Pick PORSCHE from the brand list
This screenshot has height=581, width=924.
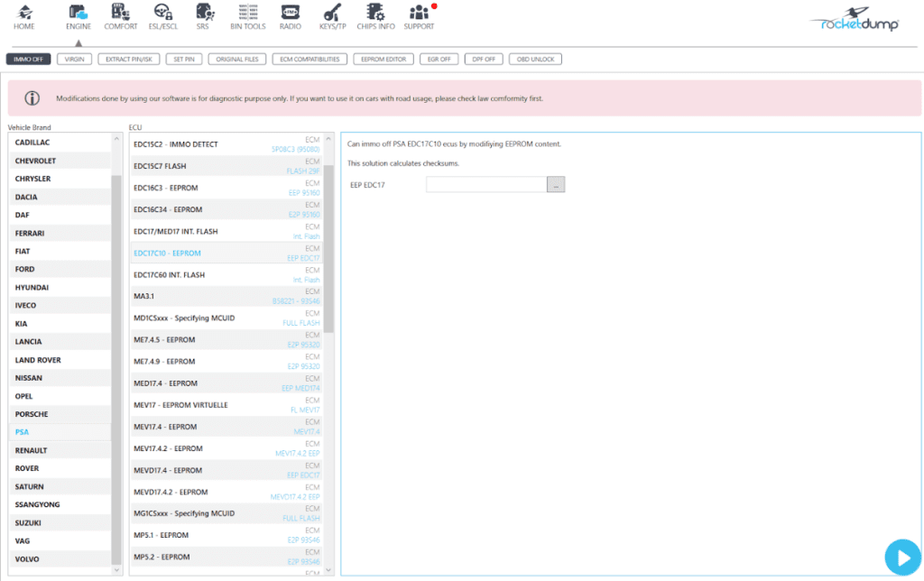tap(60, 414)
